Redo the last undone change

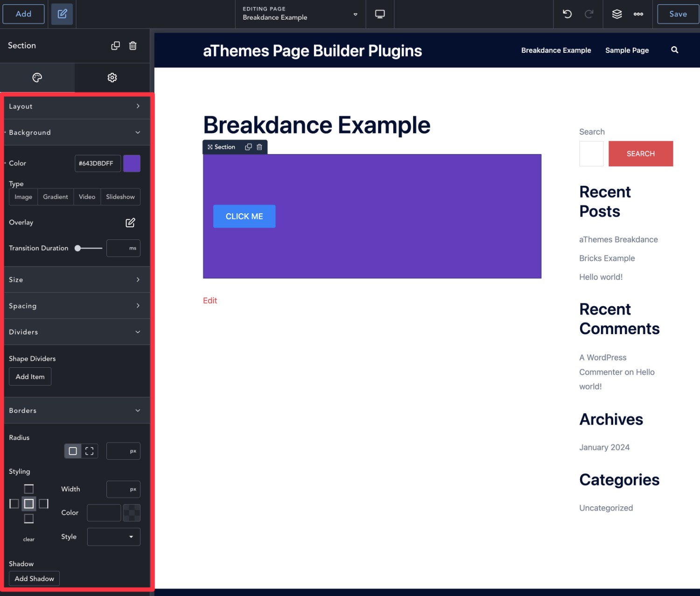point(589,14)
